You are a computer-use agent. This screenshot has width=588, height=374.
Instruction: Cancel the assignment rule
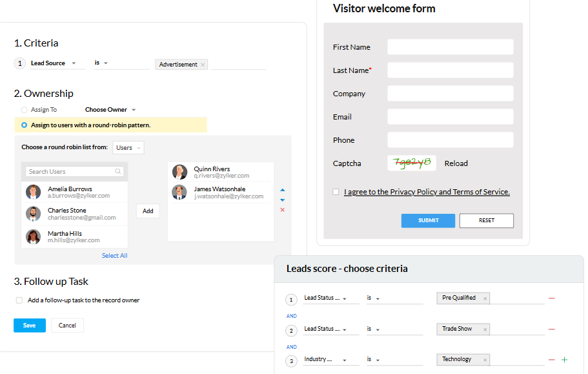pyautogui.click(x=67, y=326)
